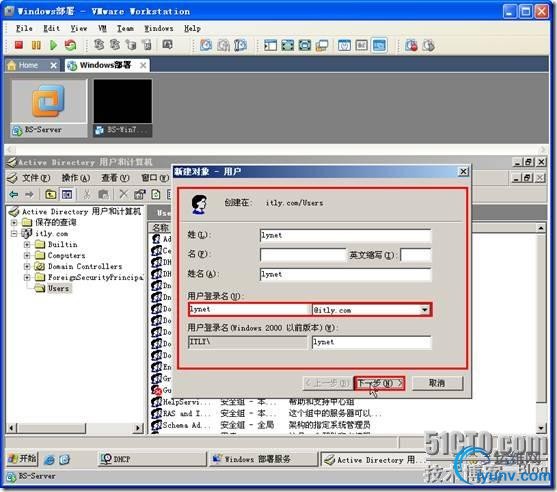Expand the Domain Controllers tree node
This screenshot has width=557, height=492.
tap(27, 266)
